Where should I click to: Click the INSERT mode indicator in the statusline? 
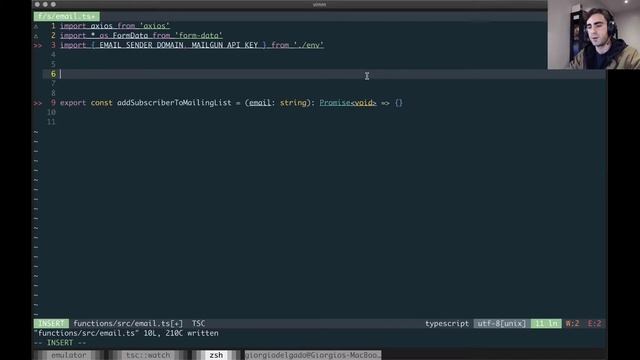coord(51,324)
